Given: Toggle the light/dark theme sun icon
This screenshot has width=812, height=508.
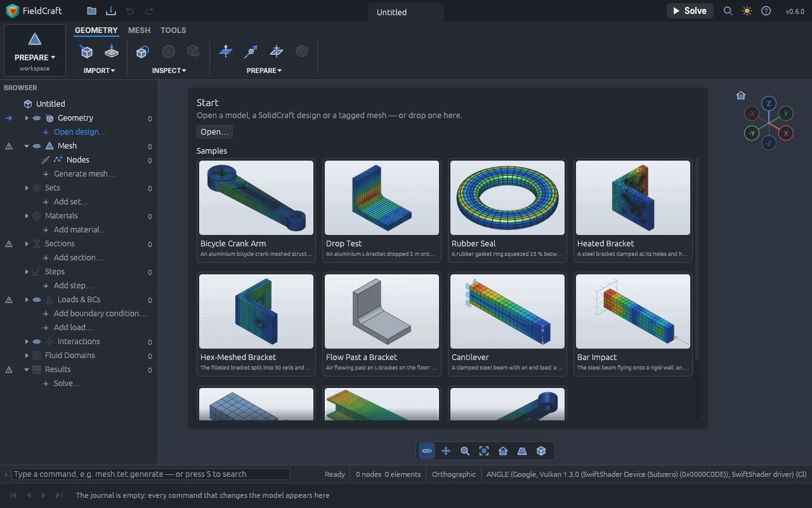Looking at the screenshot, I should pos(747,11).
